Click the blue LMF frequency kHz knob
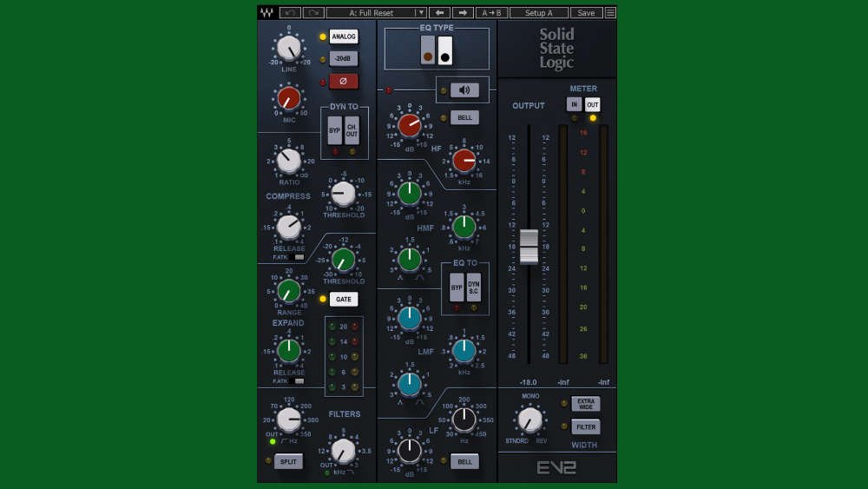This screenshot has width=868, height=489. coord(464,351)
